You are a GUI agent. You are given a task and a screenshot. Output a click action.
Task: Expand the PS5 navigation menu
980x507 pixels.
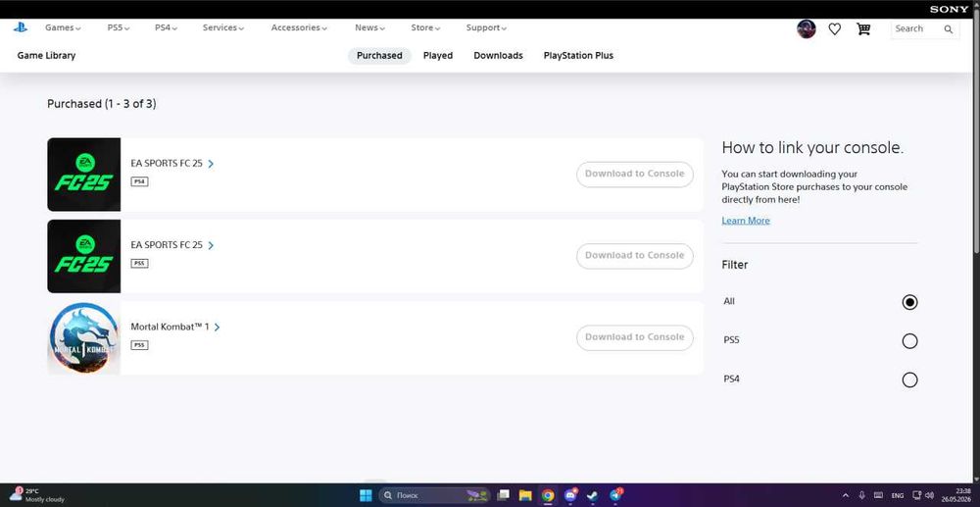[119, 28]
